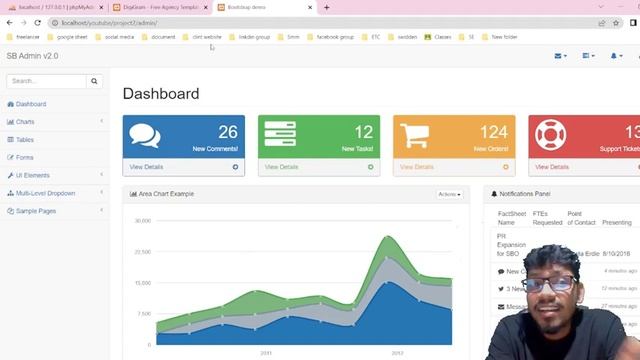This screenshot has height=360, width=640.
Task: Click the share page icon in address bar
Action: pos(602,23)
